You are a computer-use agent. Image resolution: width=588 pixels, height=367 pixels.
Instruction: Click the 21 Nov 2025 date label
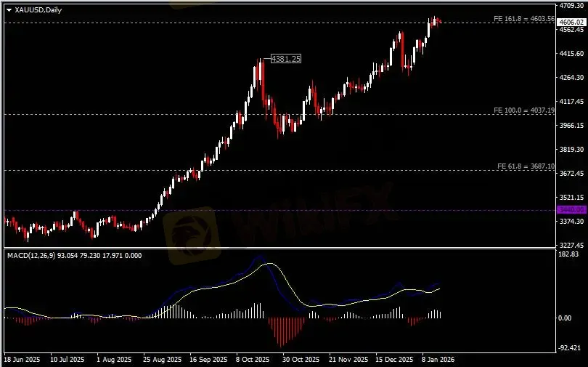tap(348, 360)
